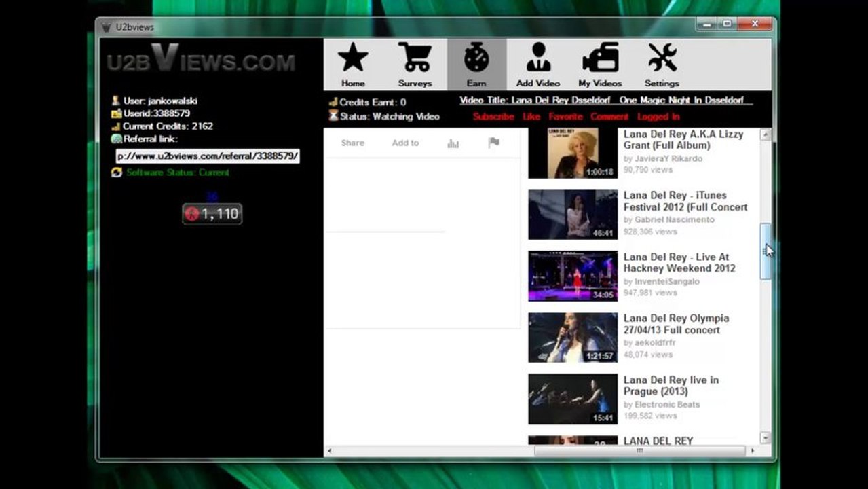Open iTunes Festival 2012 video thumbnail
This screenshot has height=489, width=868.
[x=573, y=215]
